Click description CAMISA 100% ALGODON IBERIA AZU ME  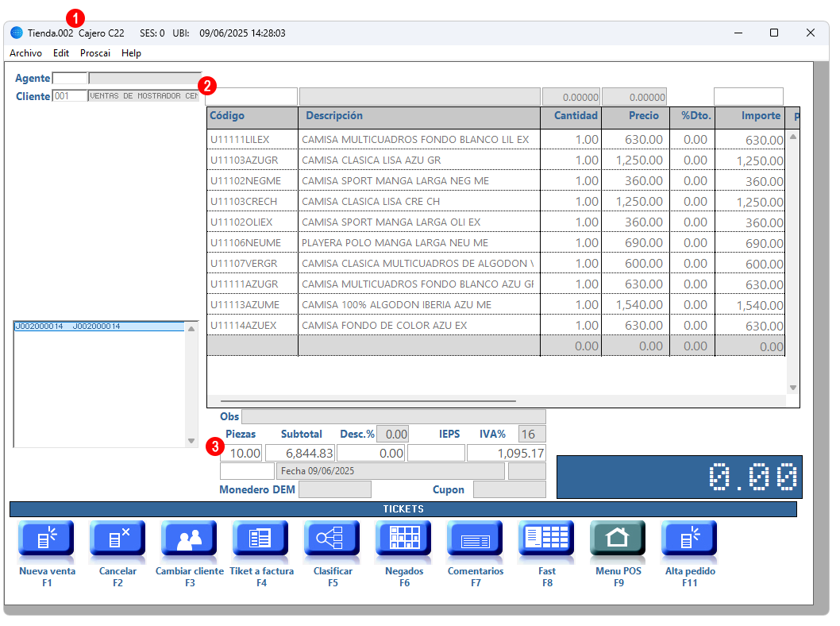pos(396,305)
